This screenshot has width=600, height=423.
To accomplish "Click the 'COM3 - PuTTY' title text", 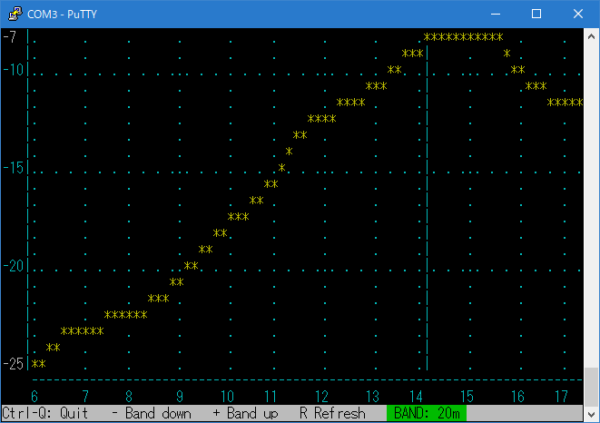I will [x=62, y=14].
